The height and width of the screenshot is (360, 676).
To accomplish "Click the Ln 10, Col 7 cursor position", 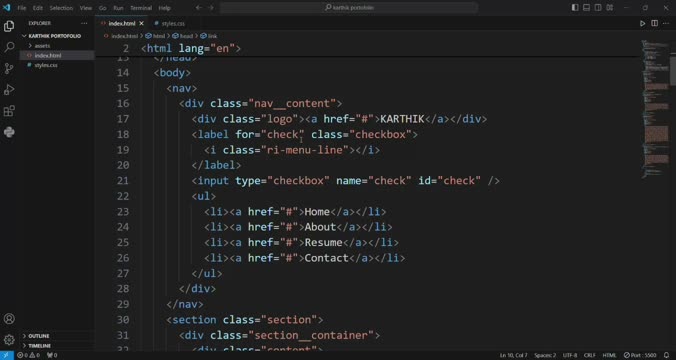I will point(513,355).
